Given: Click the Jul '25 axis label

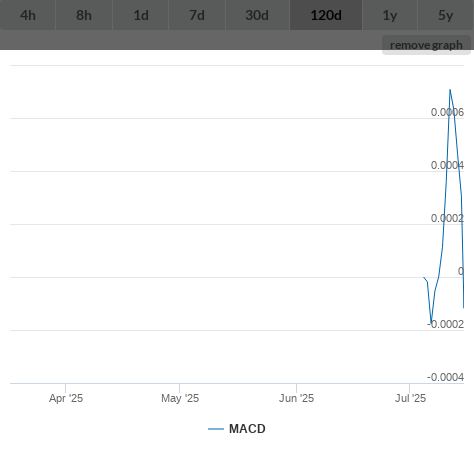Looking at the screenshot, I should tap(410, 398).
